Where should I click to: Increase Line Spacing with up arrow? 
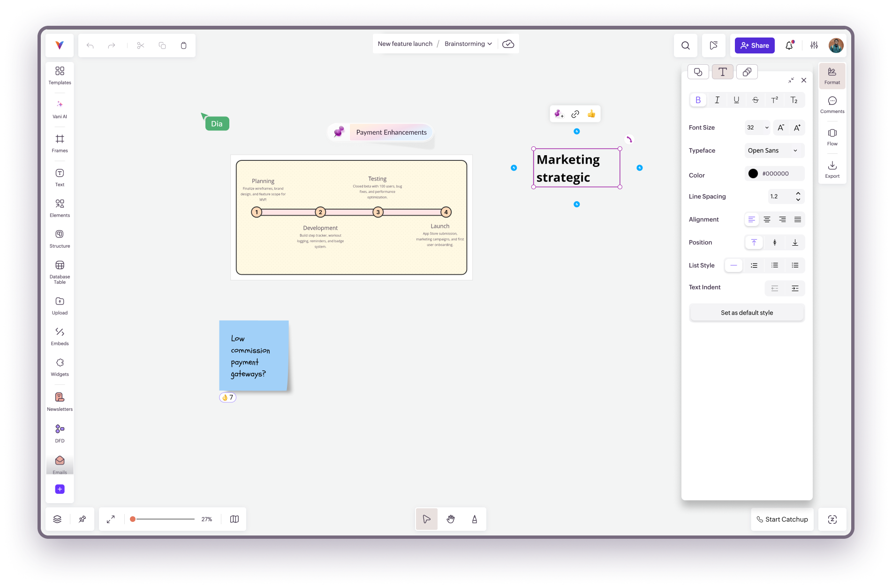click(798, 193)
